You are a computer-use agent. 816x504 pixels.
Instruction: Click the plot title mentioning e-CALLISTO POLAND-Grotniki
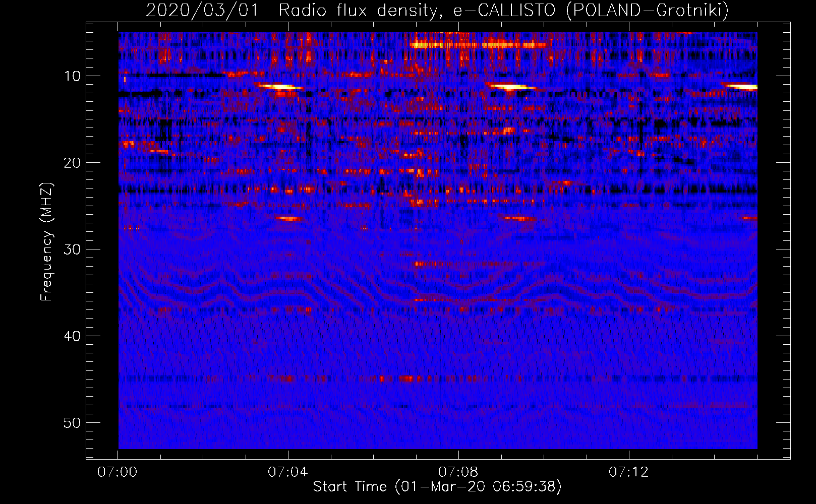[437, 10]
